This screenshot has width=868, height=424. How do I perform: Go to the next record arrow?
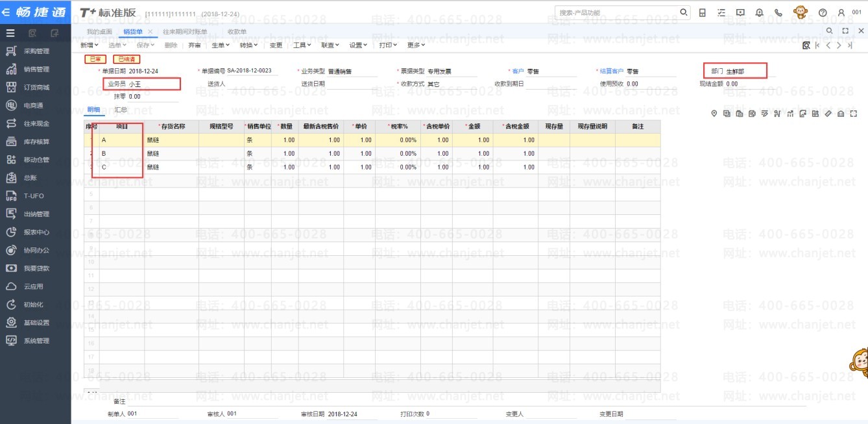(x=839, y=45)
